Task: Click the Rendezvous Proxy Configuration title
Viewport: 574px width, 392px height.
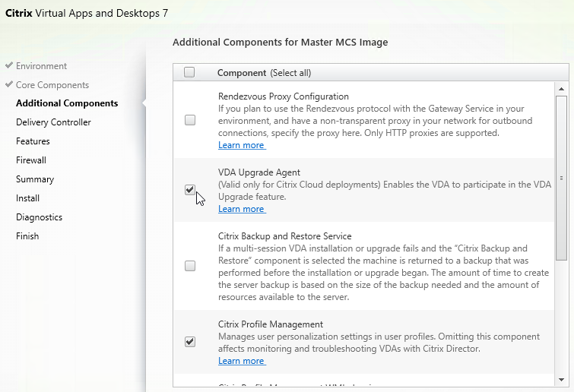Action: coord(284,96)
